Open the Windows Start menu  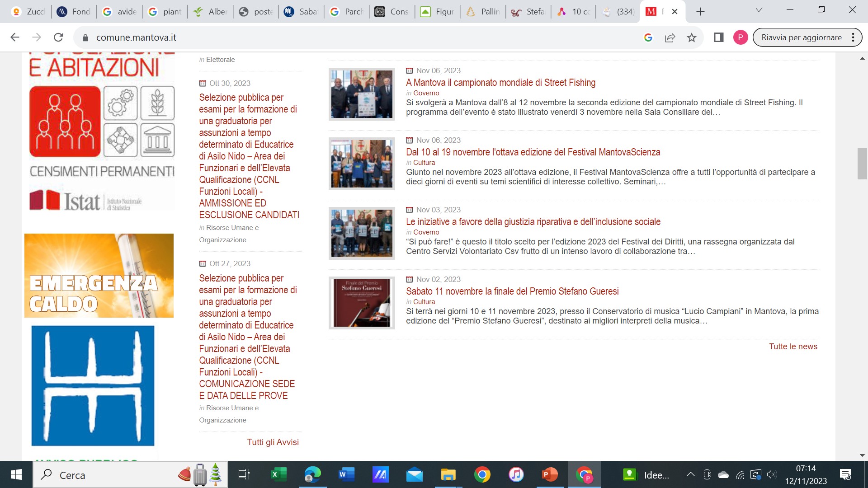16,474
